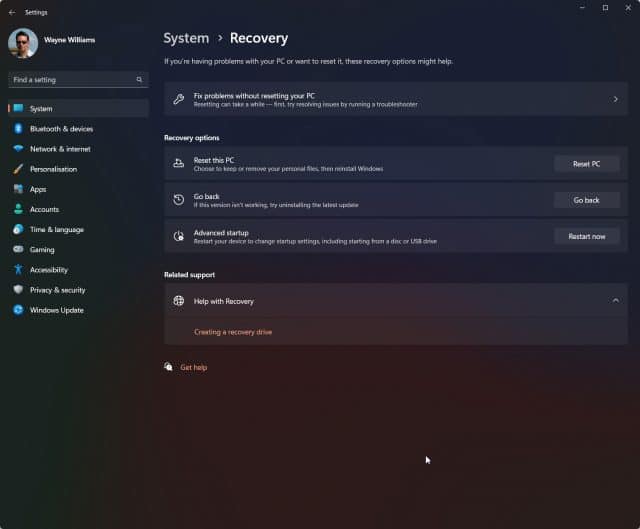Click the wrench troubleshoot icon
Screen dimensions: 640x529
178,99
